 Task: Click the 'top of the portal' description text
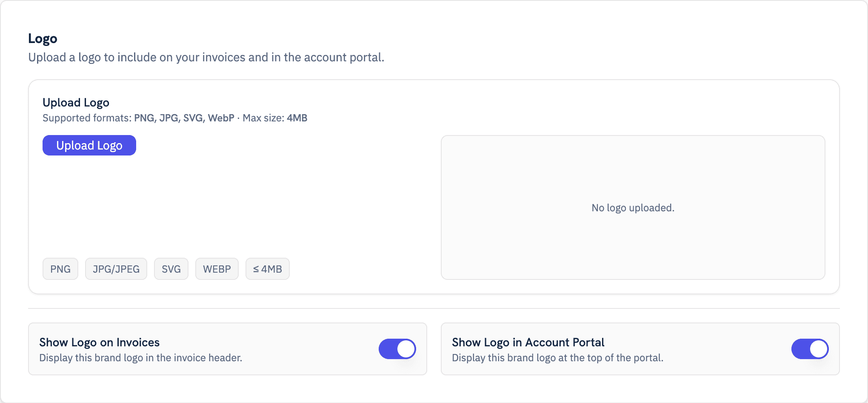pos(557,358)
